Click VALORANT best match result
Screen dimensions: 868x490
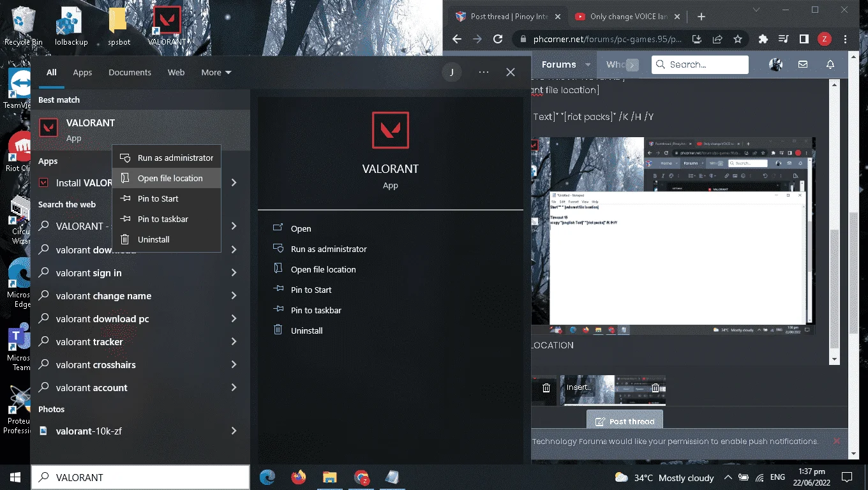coord(140,130)
